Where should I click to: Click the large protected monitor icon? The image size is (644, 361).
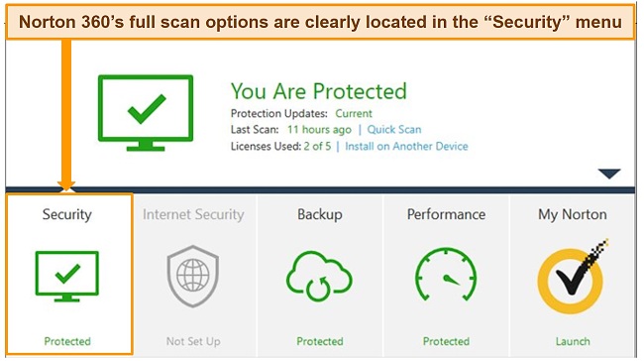146,113
